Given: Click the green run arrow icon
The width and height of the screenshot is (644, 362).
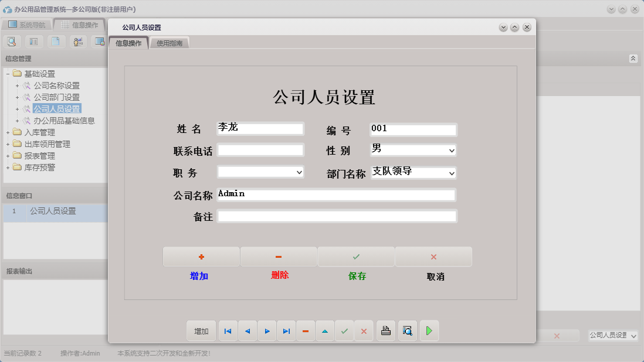Looking at the screenshot, I should (429, 331).
